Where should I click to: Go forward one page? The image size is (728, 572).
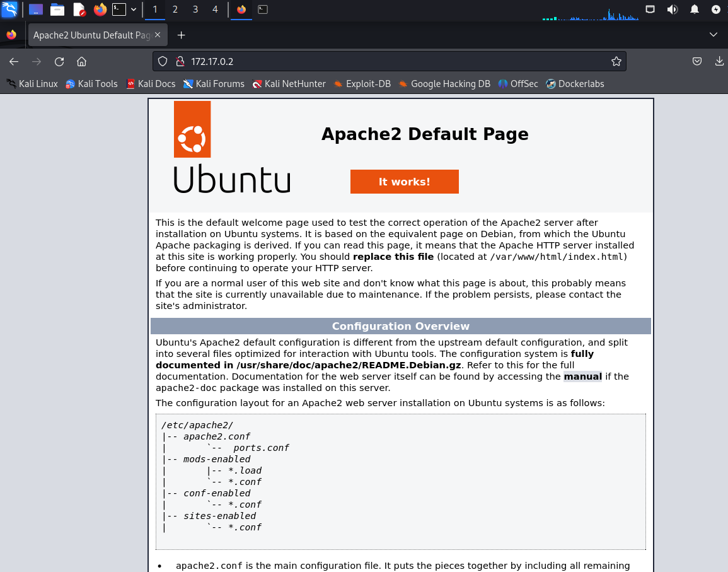(x=36, y=61)
